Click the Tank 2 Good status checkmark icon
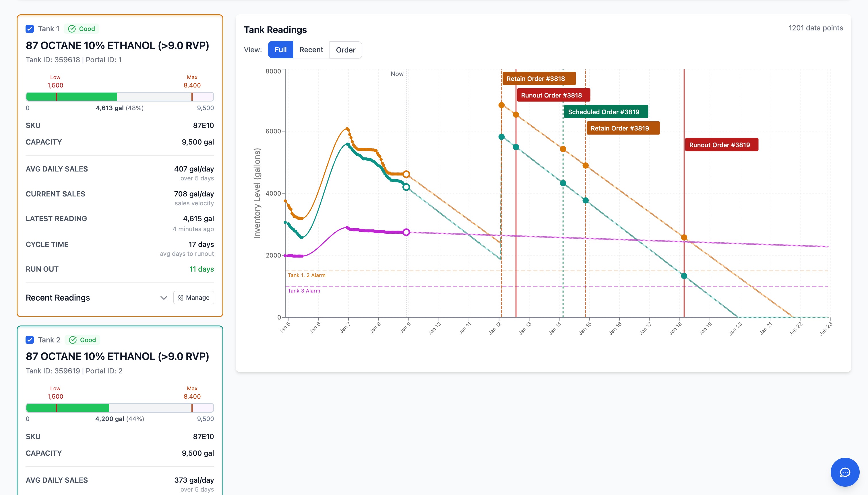Viewport: 868px width, 495px height. [x=73, y=340]
